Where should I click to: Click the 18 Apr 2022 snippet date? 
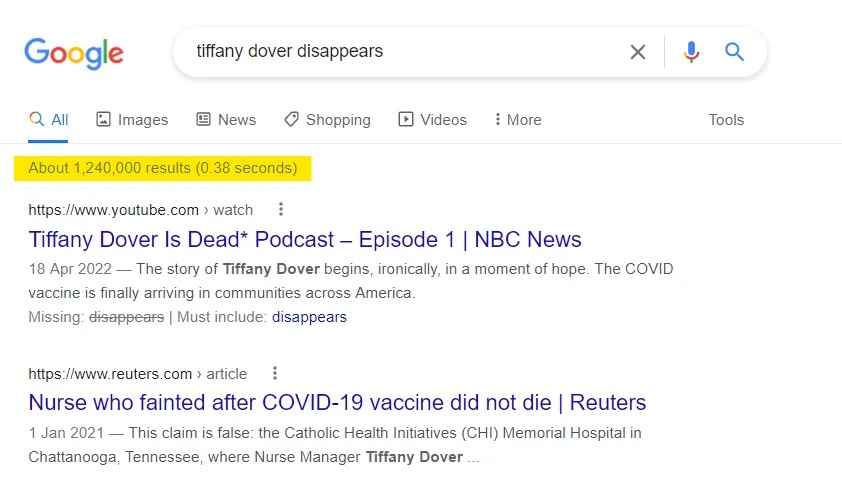point(70,269)
